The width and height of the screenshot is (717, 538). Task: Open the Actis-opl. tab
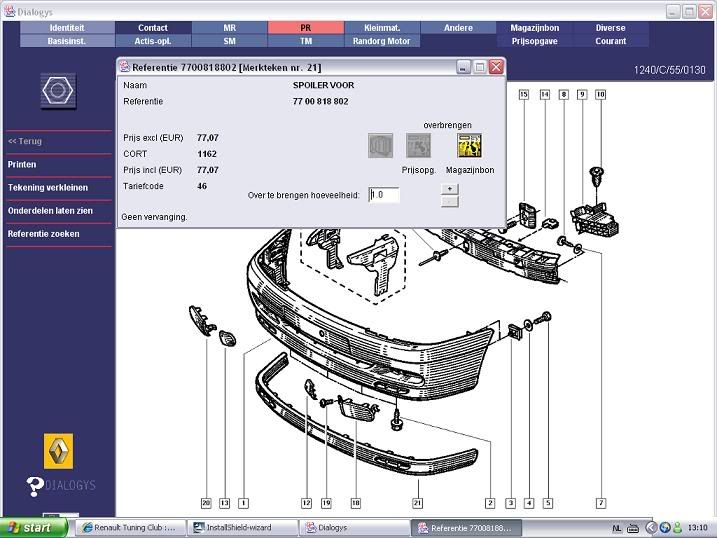(x=153, y=41)
